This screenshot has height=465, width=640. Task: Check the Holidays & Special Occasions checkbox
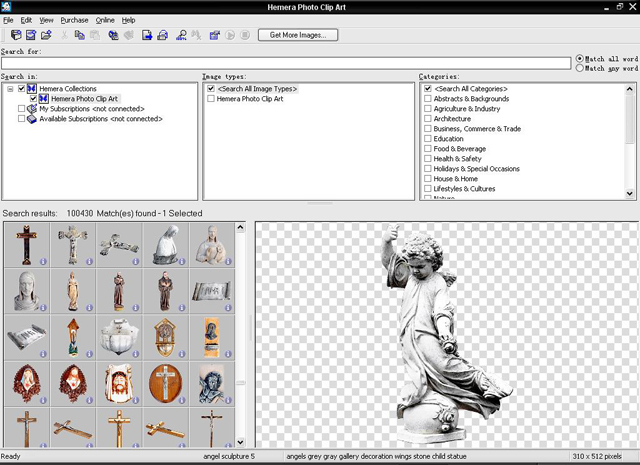pyautogui.click(x=428, y=169)
